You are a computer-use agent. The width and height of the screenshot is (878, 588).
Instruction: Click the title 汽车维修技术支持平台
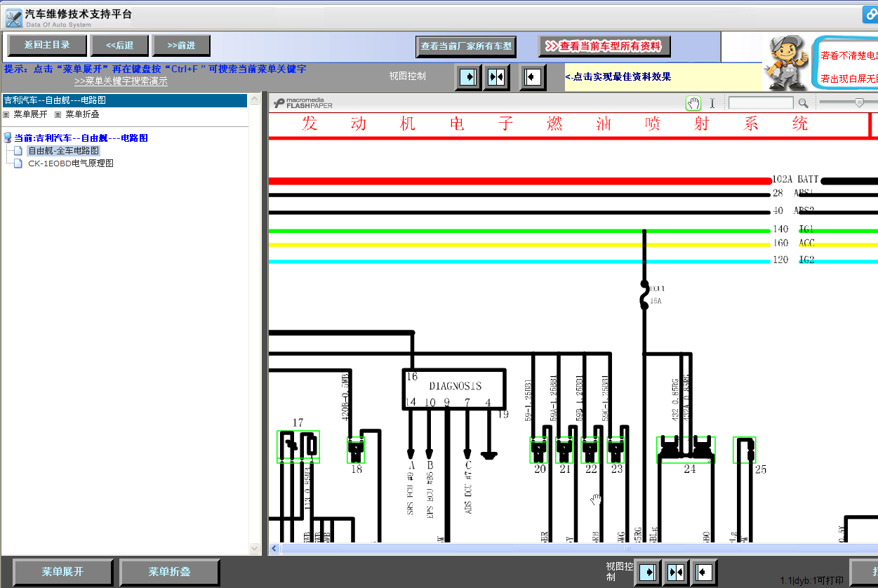pos(78,14)
